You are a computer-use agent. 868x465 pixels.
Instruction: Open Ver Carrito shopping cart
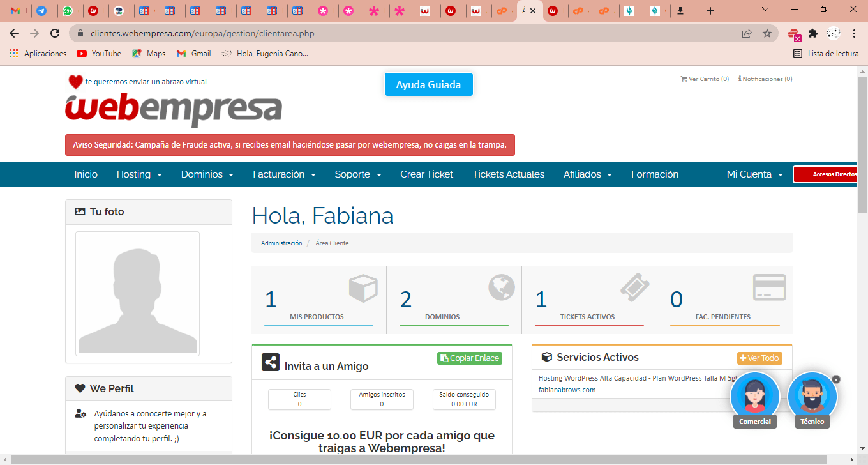(705, 79)
